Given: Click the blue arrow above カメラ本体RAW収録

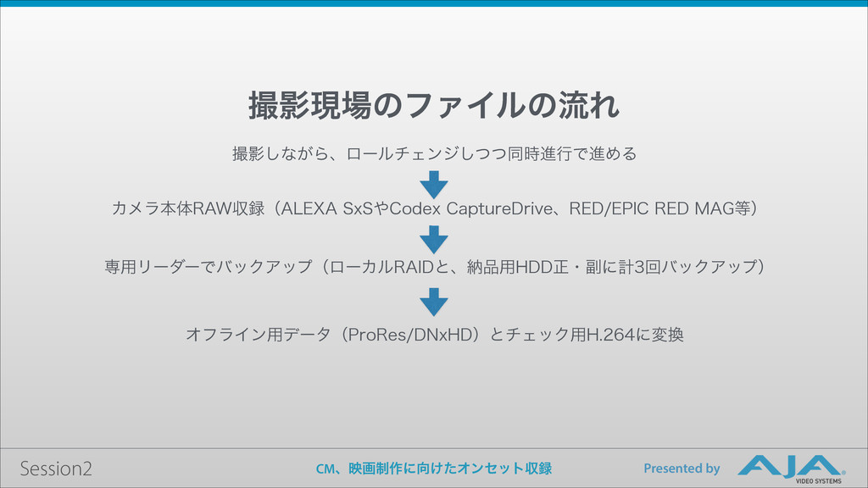Looking at the screenshot, I should coord(433,185).
